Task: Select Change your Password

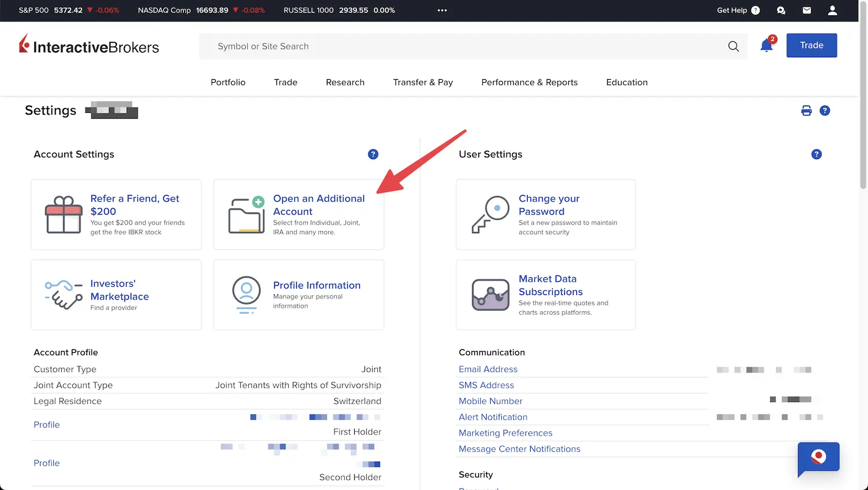Action: click(x=549, y=205)
